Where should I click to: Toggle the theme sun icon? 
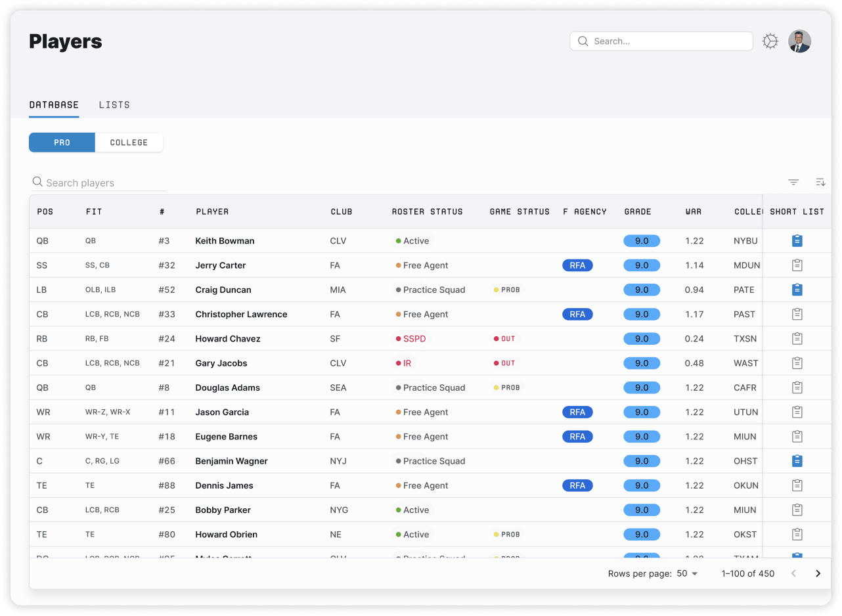(x=770, y=41)
